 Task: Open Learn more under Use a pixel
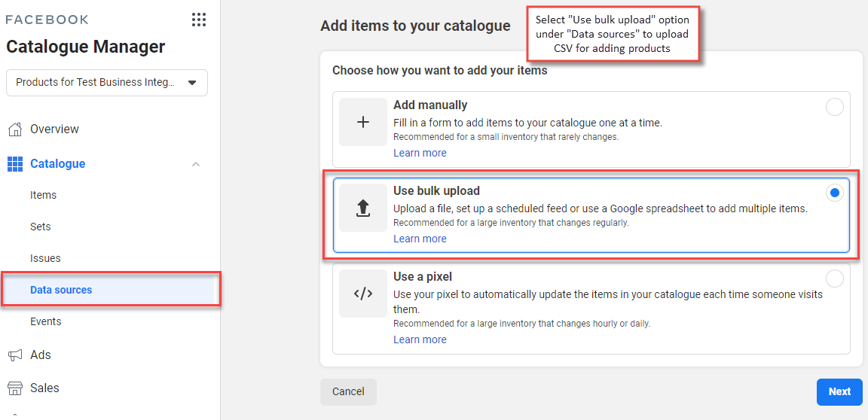420,339
